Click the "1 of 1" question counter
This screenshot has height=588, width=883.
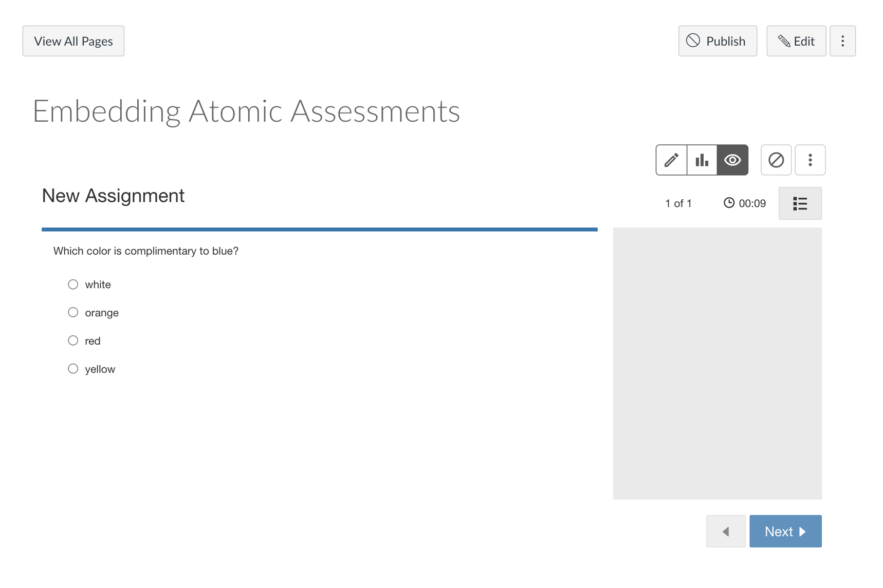[678, 203]
